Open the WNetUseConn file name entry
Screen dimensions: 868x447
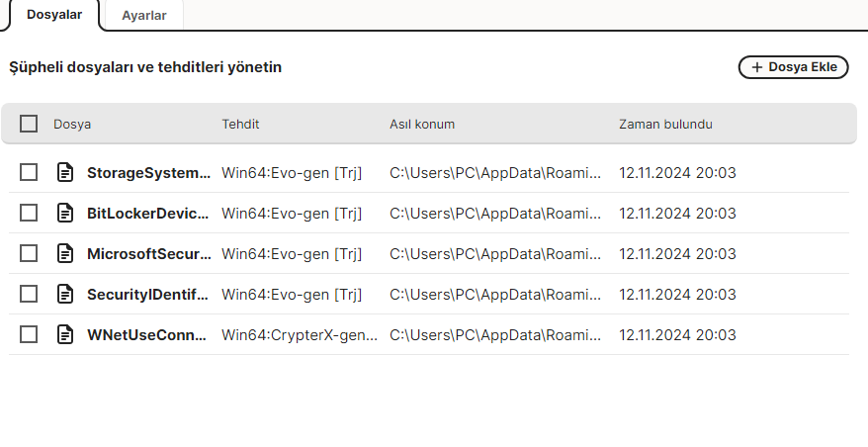pos(146,335)
